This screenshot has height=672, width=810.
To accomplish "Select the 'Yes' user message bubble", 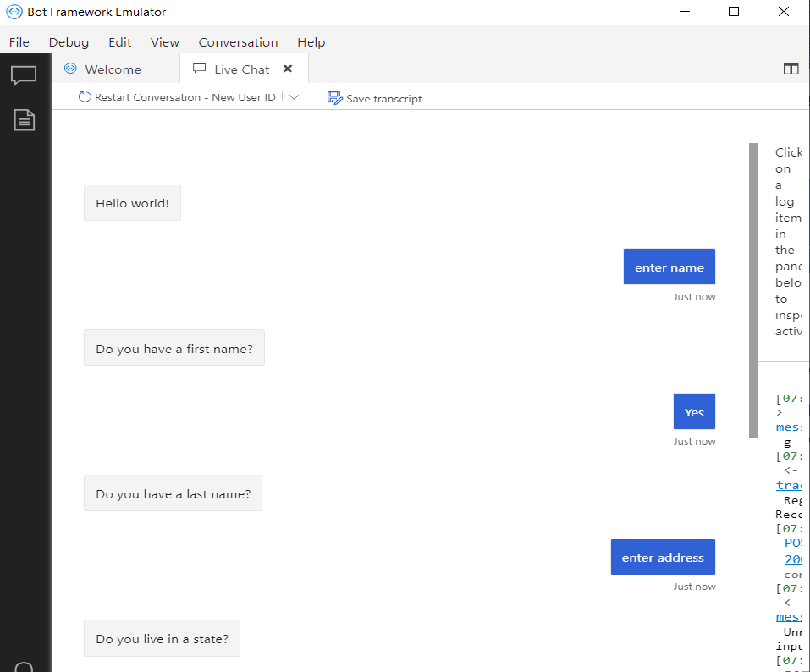I will (694, 411).
